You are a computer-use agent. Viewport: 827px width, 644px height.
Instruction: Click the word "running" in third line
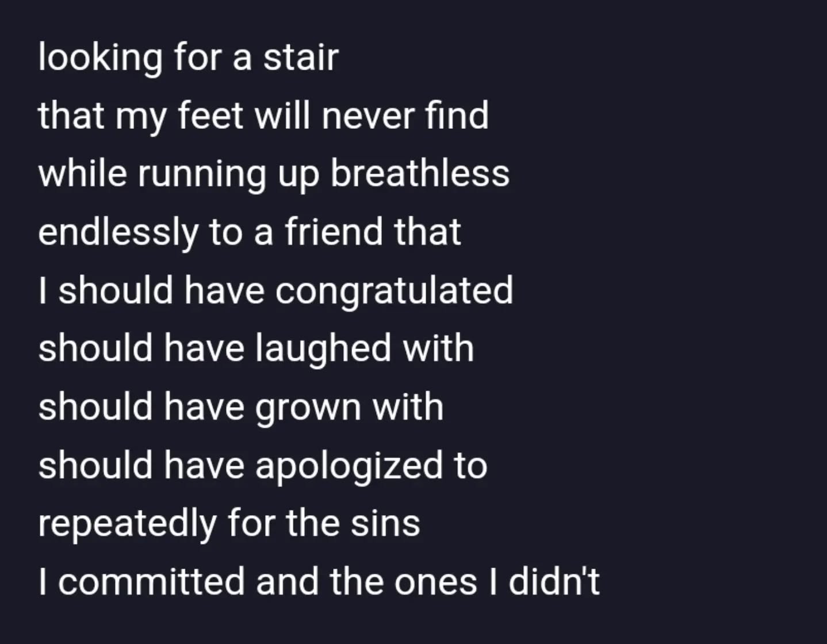click(202, 174)
